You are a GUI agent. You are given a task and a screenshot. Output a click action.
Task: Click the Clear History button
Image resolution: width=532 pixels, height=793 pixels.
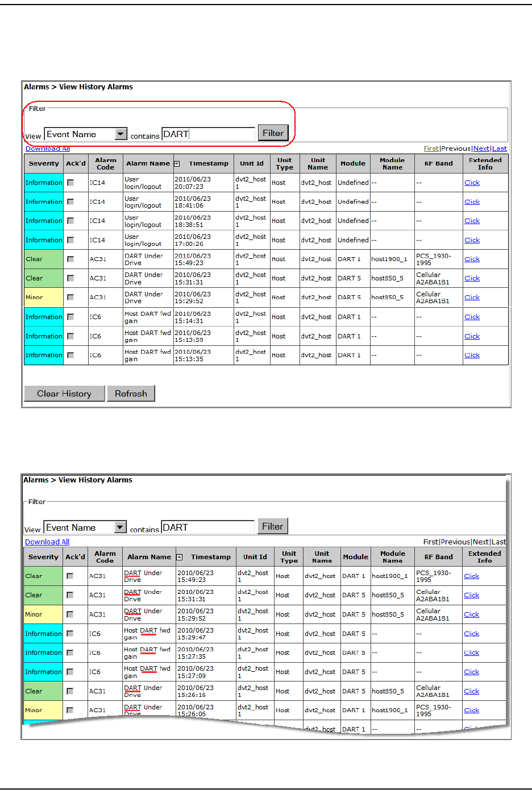pyautogui.click(x=64, y=394)
